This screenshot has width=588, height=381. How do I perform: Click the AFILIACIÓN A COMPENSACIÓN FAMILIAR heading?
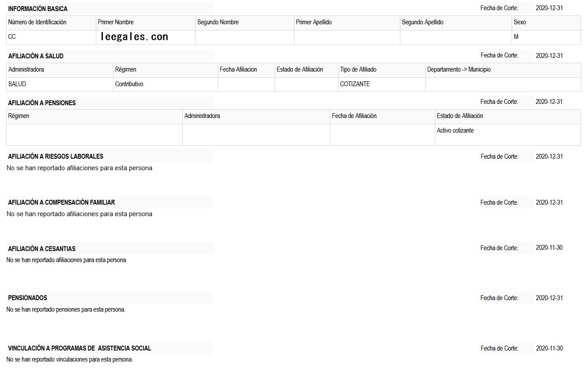(61, 202)
